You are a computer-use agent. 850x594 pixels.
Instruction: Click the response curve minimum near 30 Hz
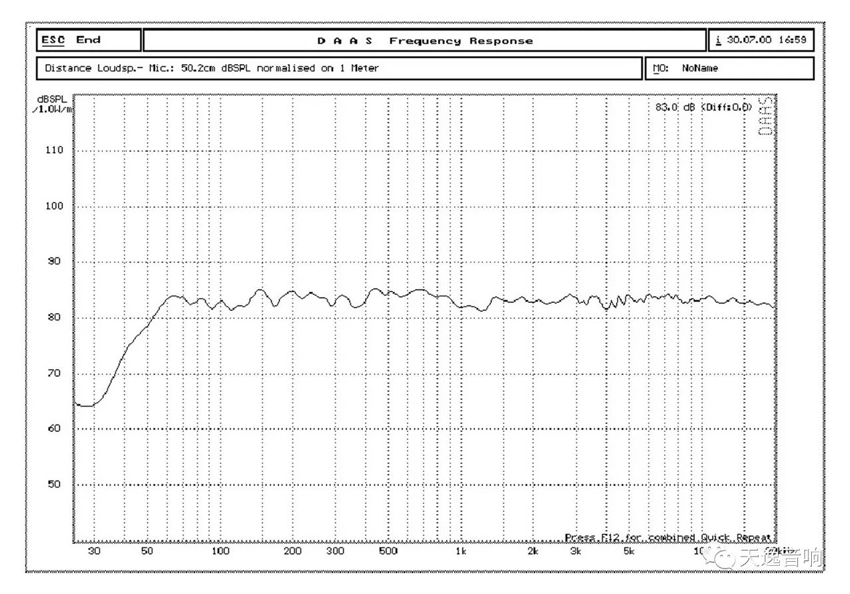(x=86, y=406)
